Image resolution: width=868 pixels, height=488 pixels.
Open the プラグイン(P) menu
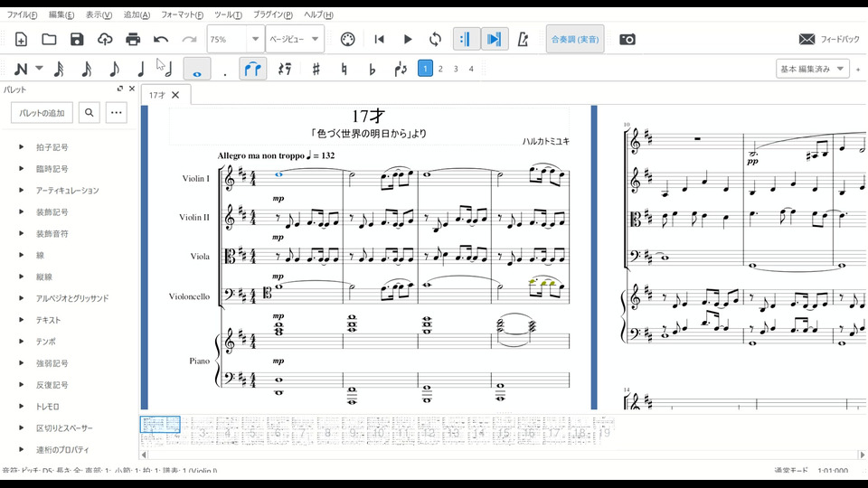[273, 15]
